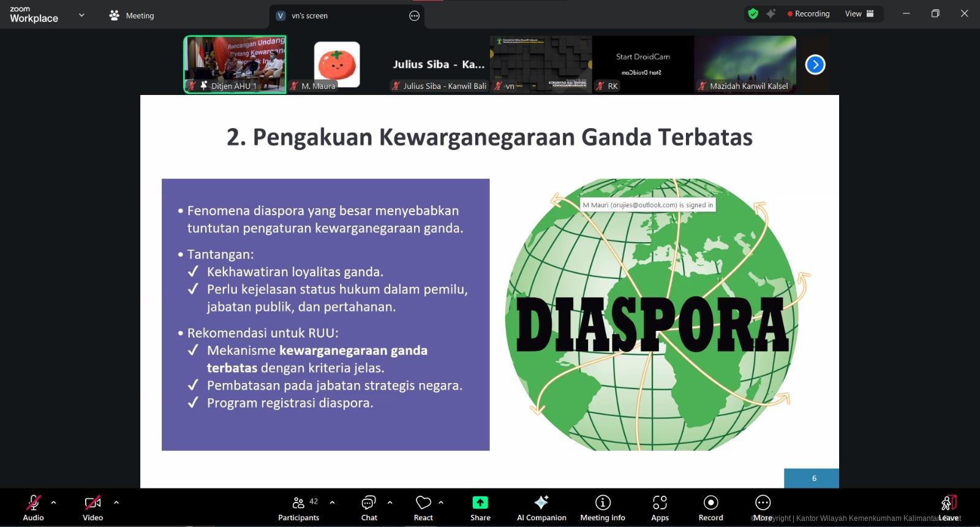Click muted mic icon on Mazidah
980x527 pixels.
click(703, 86)
